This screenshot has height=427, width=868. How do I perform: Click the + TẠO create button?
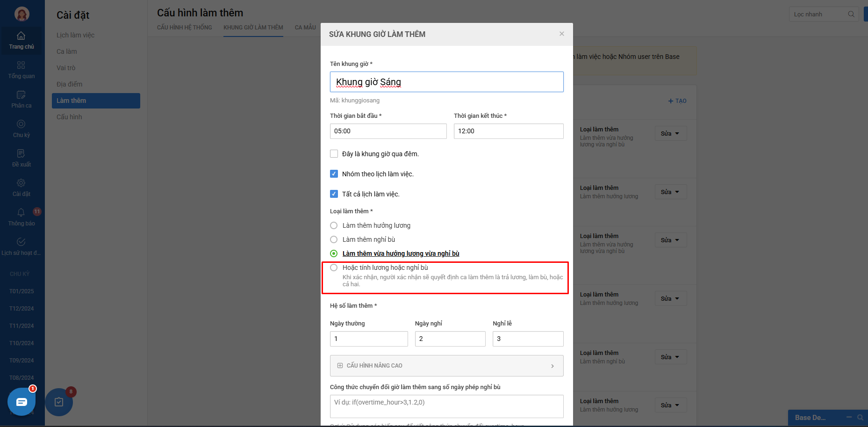[x=677, y=101]
